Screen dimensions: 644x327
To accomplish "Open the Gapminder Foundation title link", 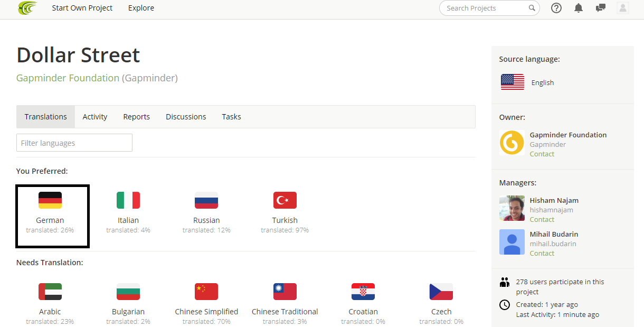I will click(68, 78).
